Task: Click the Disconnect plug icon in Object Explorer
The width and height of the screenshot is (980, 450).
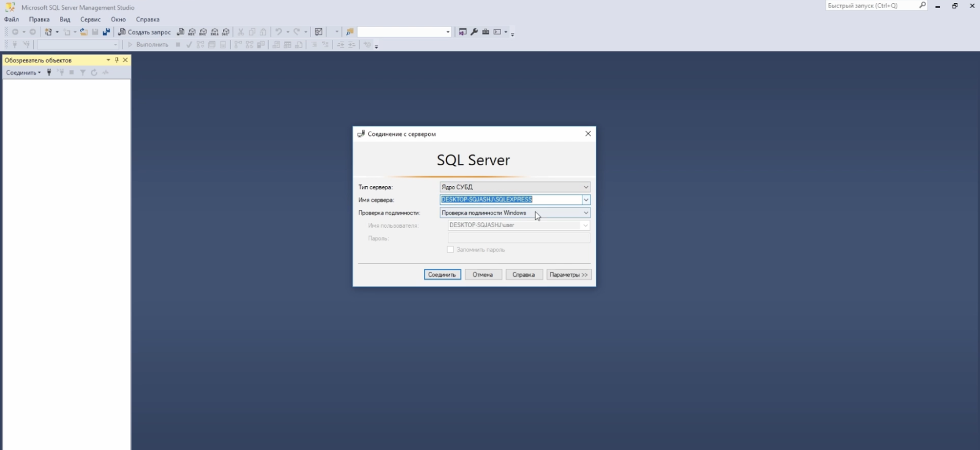Action: pos(61,72)
